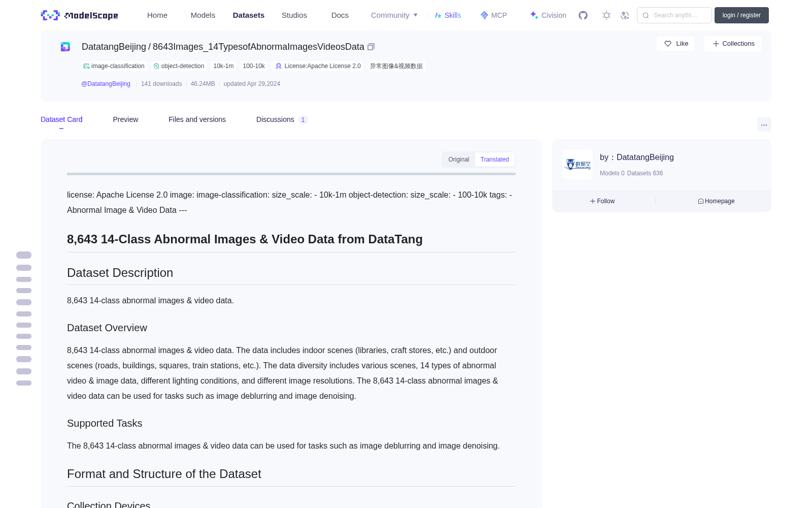Click the 'Dataset Overview' heading

point(107,328)
